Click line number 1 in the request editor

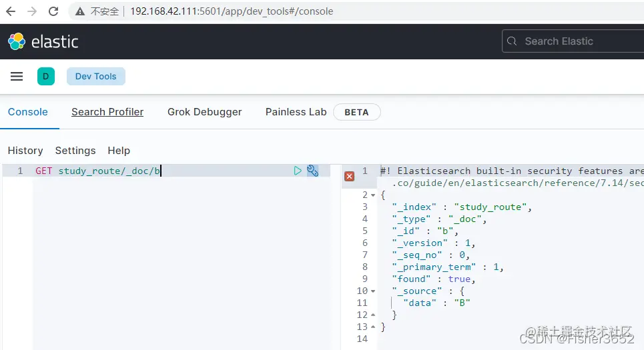point(20,171)
